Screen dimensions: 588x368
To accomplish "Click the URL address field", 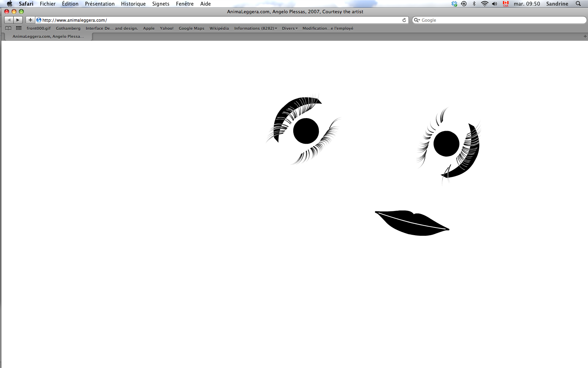I will 222,20.
